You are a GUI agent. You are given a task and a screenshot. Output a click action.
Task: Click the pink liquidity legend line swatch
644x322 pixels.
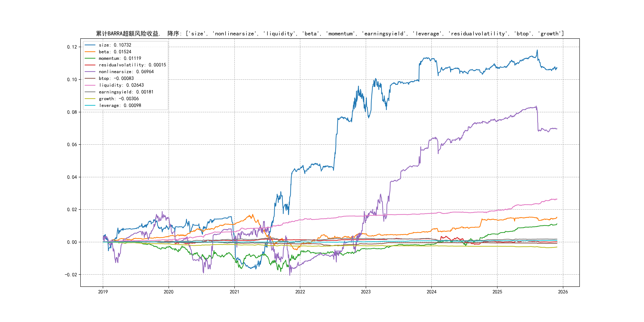tap(90, 85)
